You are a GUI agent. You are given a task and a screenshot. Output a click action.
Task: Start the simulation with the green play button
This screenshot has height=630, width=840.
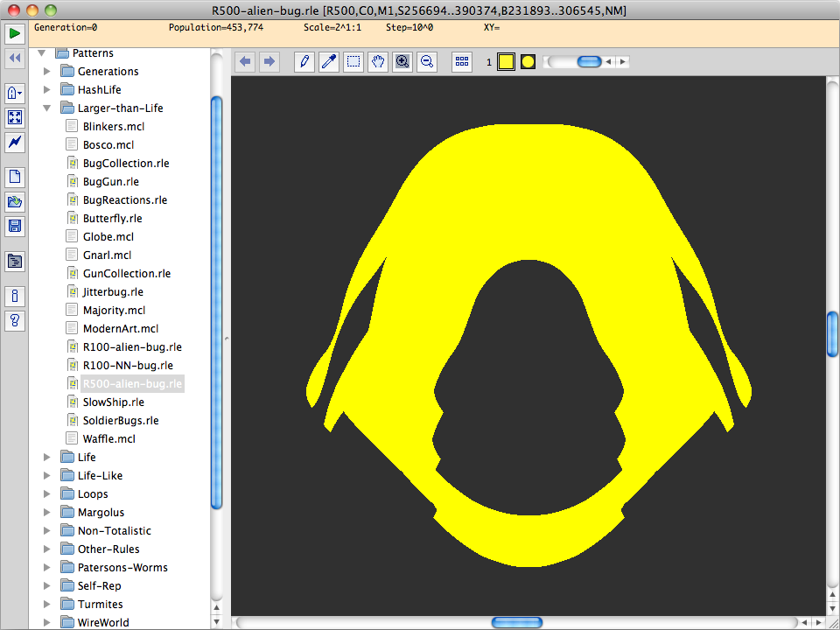pos(15,34)
